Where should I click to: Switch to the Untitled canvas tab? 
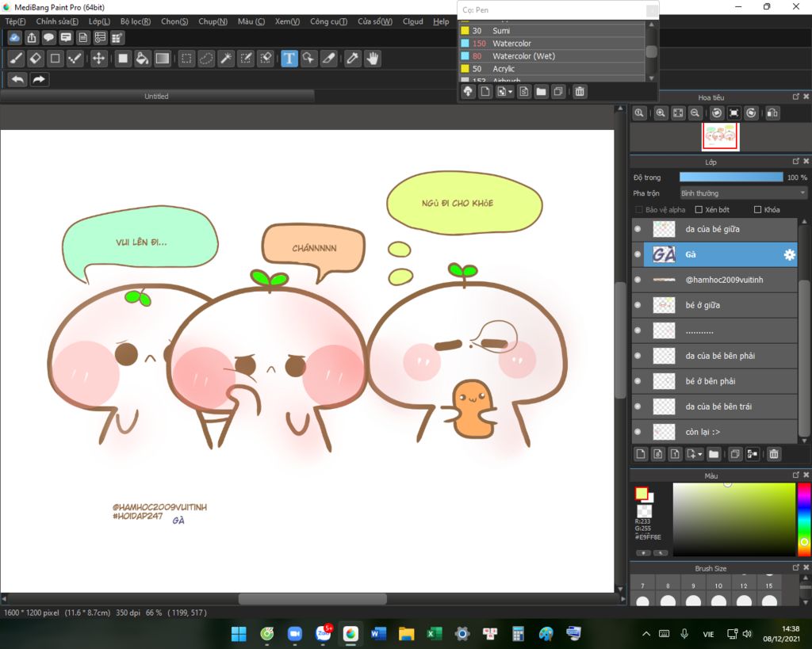pyautogui.click(x=157, y=96)
